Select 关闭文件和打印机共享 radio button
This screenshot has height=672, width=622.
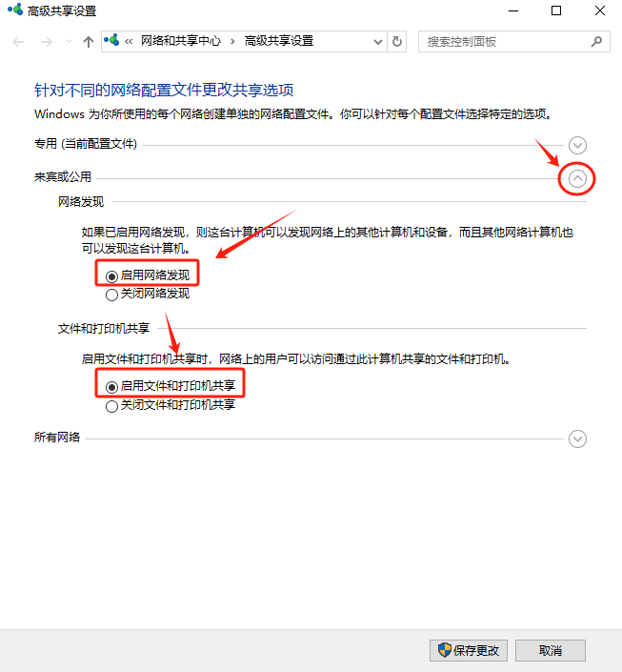coord(112,406)
